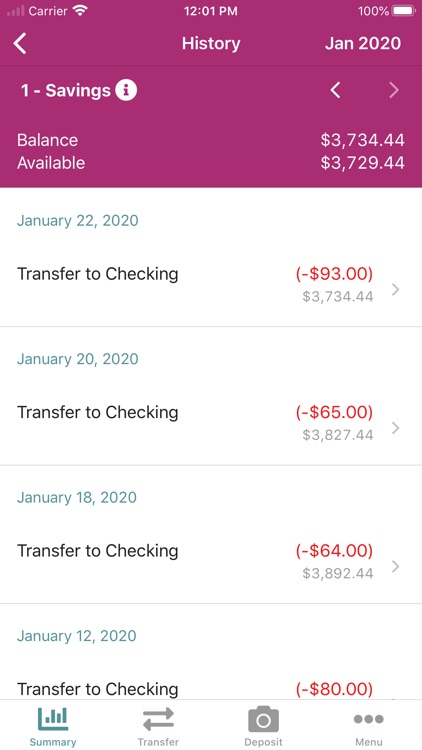Expand the -$93.00 transaction chevron
The width and height of the screenshot is (422, 750).
coord(395,289)
